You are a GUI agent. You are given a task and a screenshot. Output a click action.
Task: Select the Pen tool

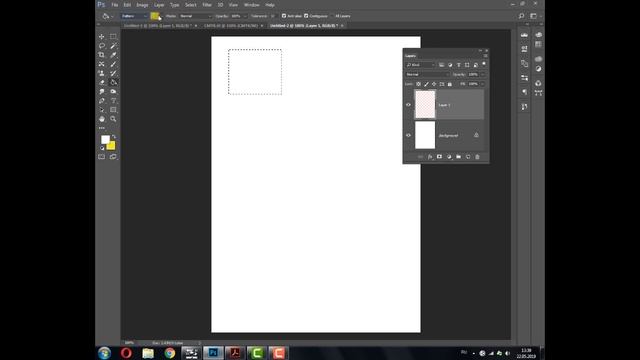click(102, 100)
